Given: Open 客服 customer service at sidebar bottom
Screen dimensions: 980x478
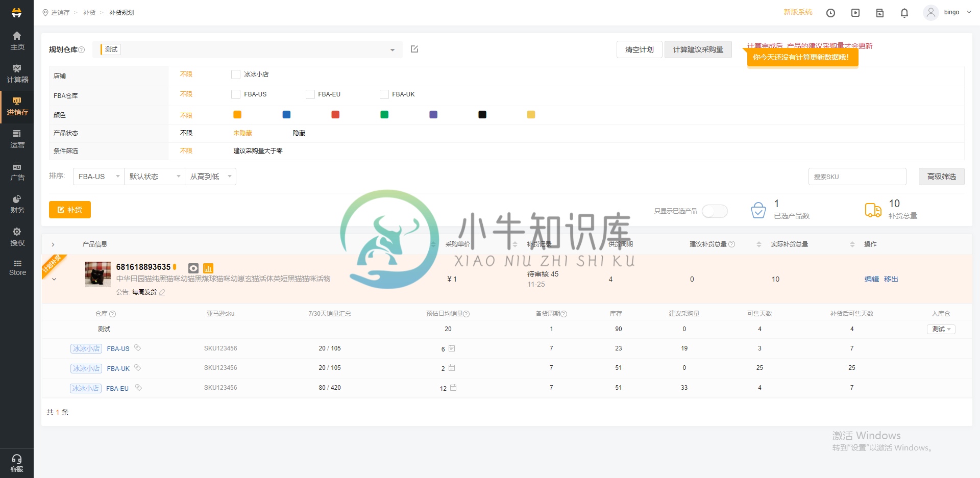Looking at the screenshot, I should tap(17, 463).
